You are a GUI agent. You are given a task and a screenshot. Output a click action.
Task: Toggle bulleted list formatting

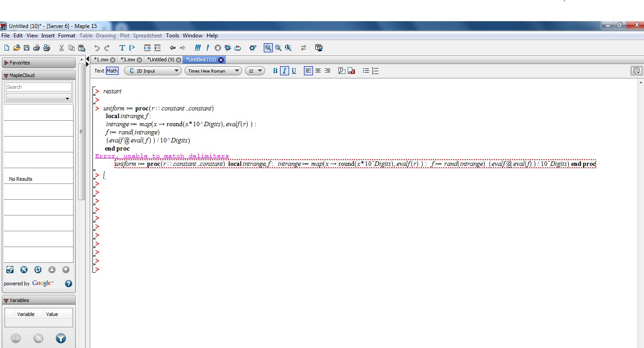[x=366, y=71]
